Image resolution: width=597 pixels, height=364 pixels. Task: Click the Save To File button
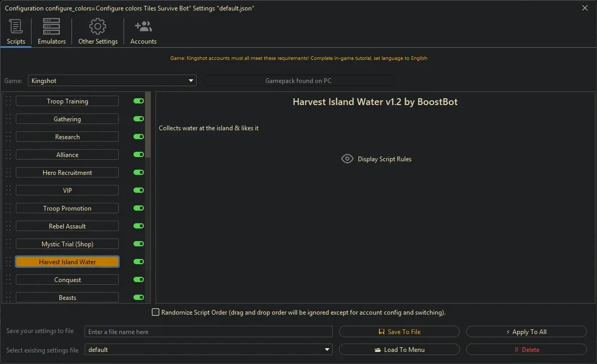click(x=399, y=331)
